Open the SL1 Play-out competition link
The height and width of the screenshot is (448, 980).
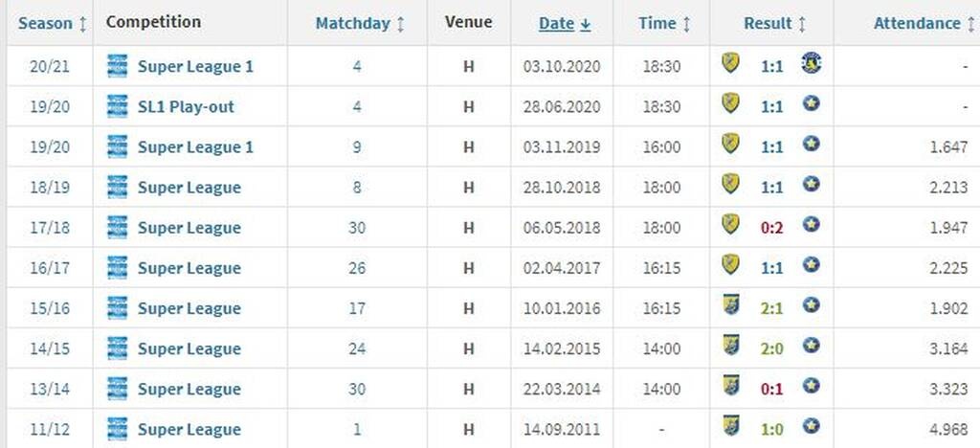pyautogui.click(x=186, y=107)
